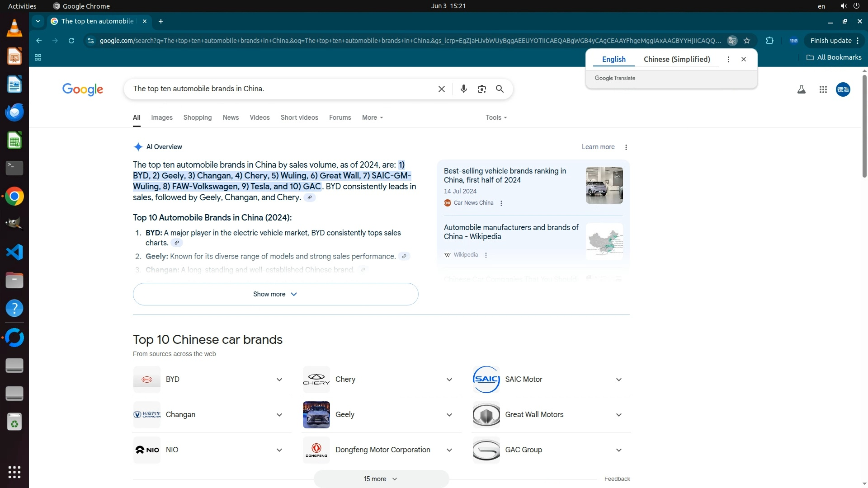Clear the search box text
This screenshot has height=488, width=868.
[x=441, y=89]
